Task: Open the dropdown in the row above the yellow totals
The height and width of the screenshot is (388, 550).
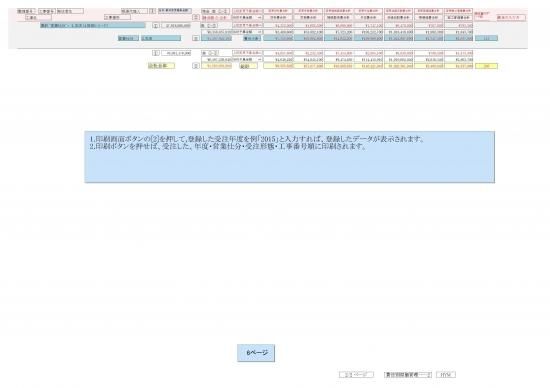Action: pyautogui.click(x=248, y=60)
